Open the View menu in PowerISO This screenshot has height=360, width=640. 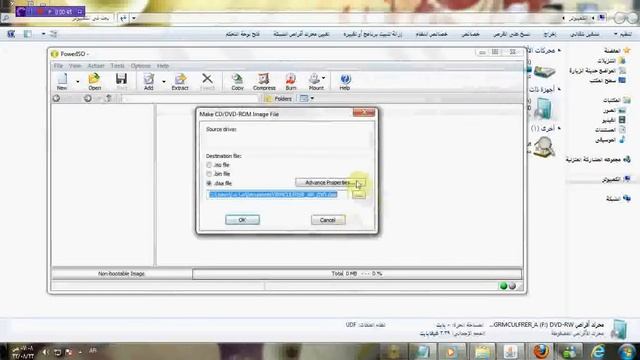coord(75,66)
